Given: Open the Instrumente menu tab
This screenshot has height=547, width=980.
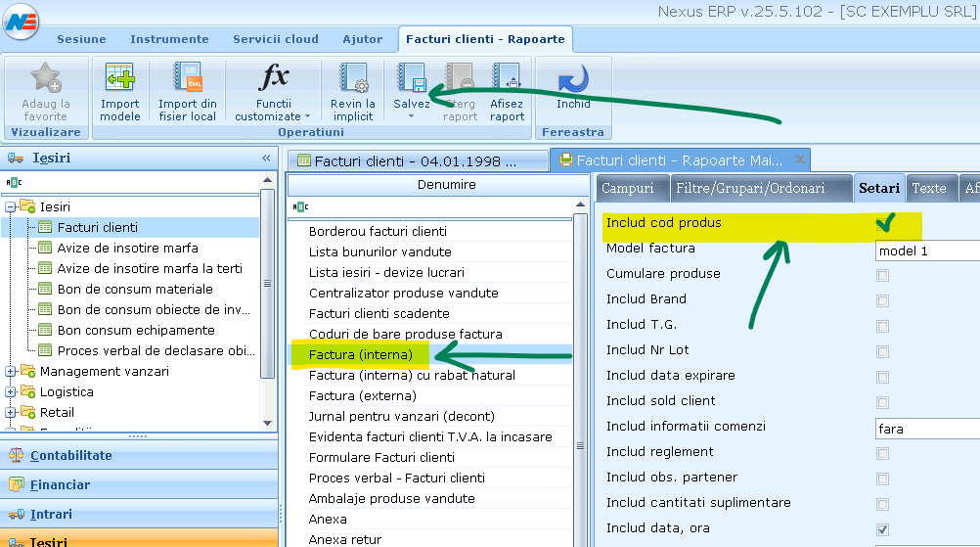Looking at the screenshot, I should click(169, 39).
